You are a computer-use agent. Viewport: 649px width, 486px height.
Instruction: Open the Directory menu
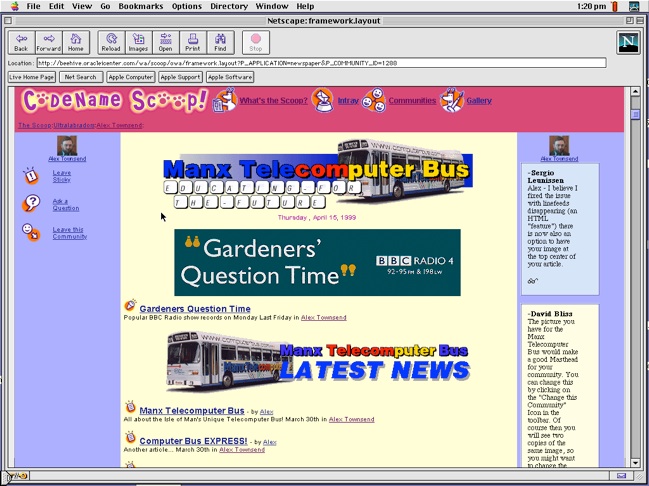pos(229,6)
